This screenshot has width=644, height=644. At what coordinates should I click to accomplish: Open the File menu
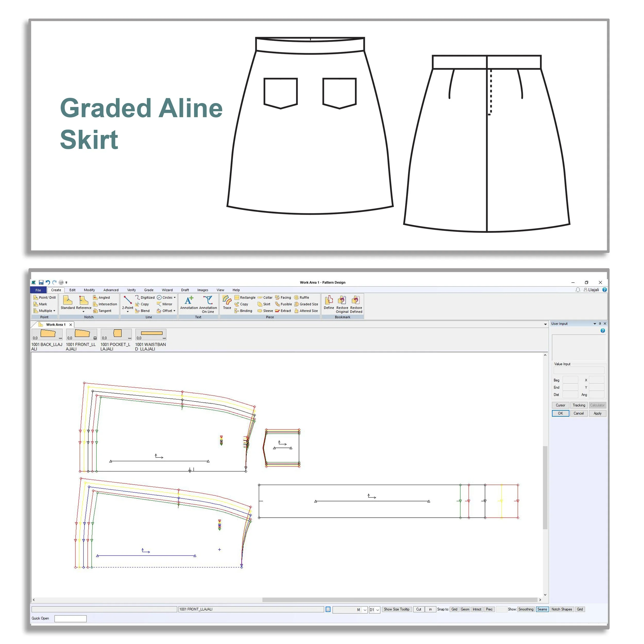[x=38, y=290]
